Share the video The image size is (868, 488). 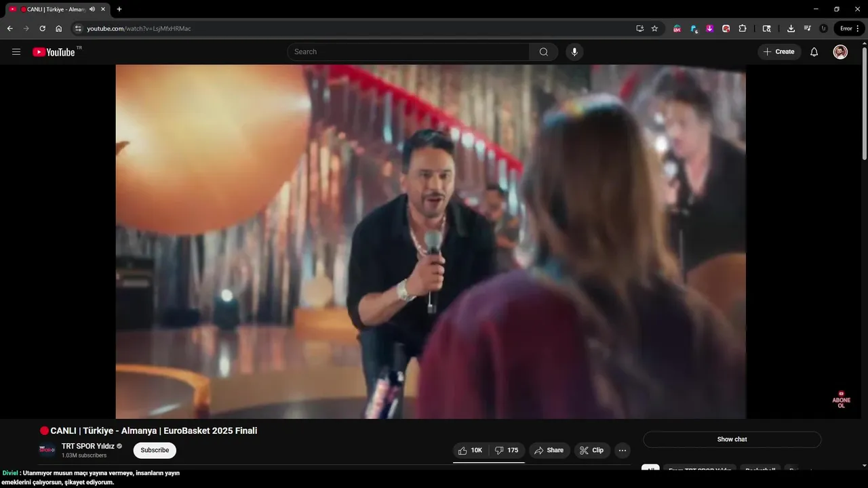coord(549,450)
